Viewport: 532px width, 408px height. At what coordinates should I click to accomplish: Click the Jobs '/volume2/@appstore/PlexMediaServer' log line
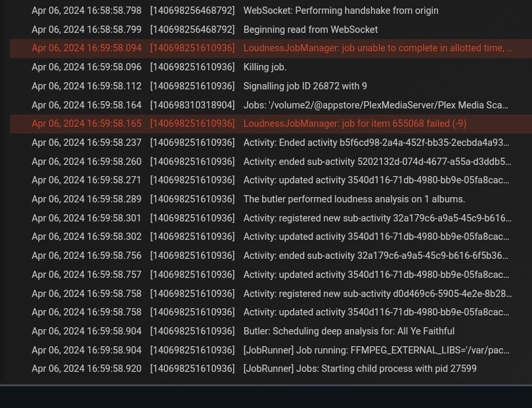tap(375, 105)
